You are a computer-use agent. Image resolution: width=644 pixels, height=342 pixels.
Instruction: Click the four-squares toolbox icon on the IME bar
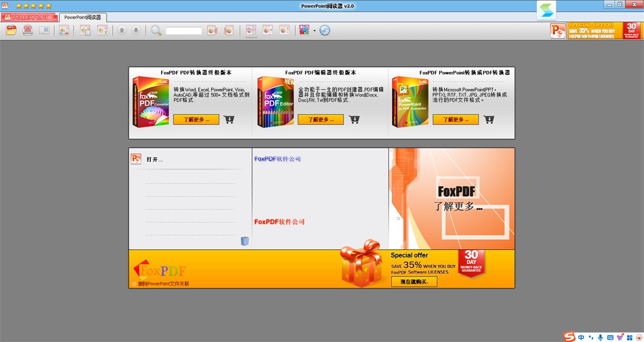tap(630, 337)
